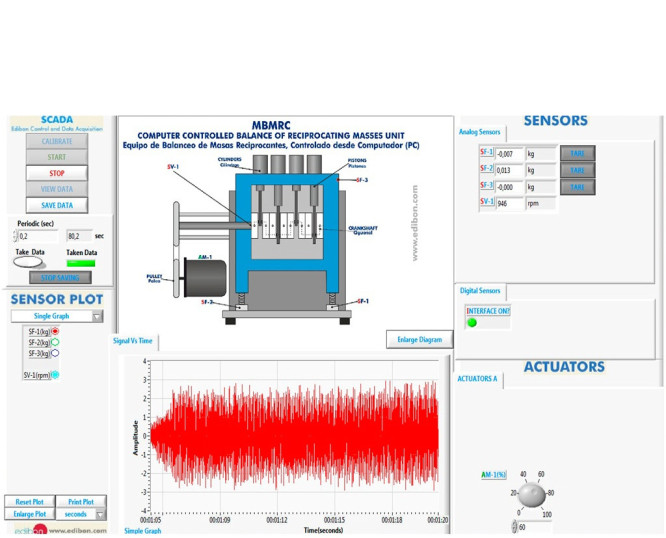666x538 pixels.
Task: Click TARE button for SF-3
Action: (x=577, y=187)
